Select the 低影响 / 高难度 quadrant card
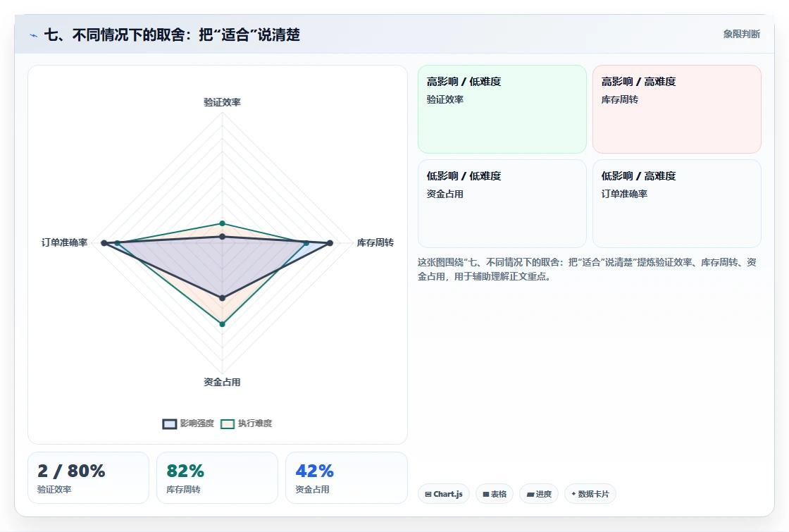Screen dimensions: 789x532 pyautogui.click(x=677, y=204)
